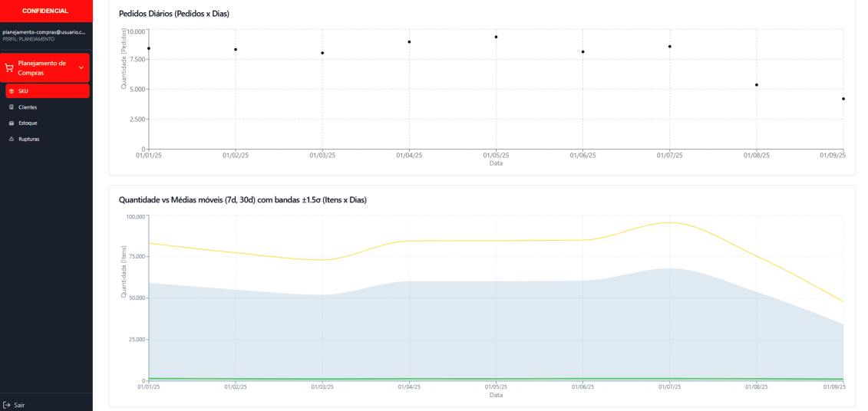
Task: Click the 01/09/25 data point on Pedidos chart
Action: pyautogui.click(x=843, y=99)
